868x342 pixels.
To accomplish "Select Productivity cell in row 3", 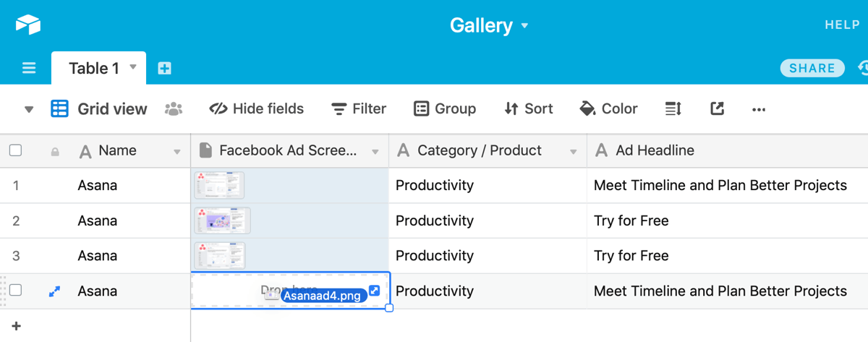I will [488, 255].
